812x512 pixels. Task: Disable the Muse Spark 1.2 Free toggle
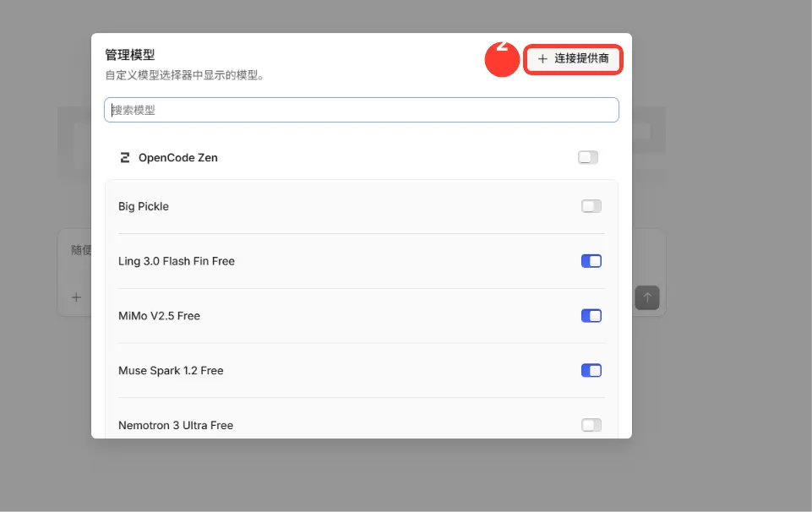click(591, 371)
